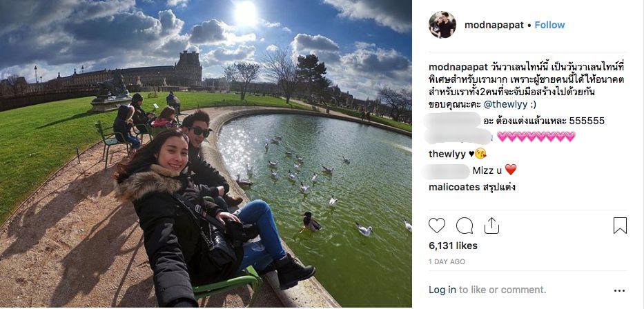Open the 1 DAY AGO timestamp
Image resolution: width=644 pixels, height=309 pixels.
pos(447,262)
